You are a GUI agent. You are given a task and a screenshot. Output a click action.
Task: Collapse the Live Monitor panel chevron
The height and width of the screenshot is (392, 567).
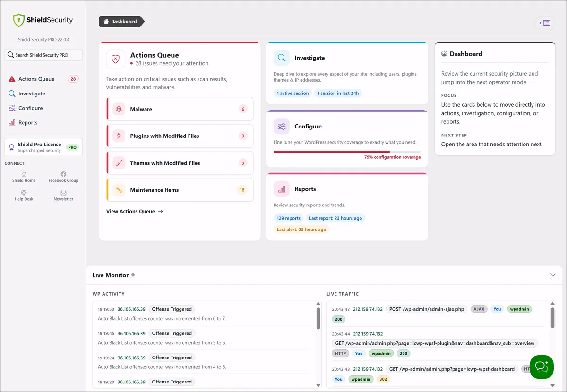pyautogui.click(x=553, y=275)
